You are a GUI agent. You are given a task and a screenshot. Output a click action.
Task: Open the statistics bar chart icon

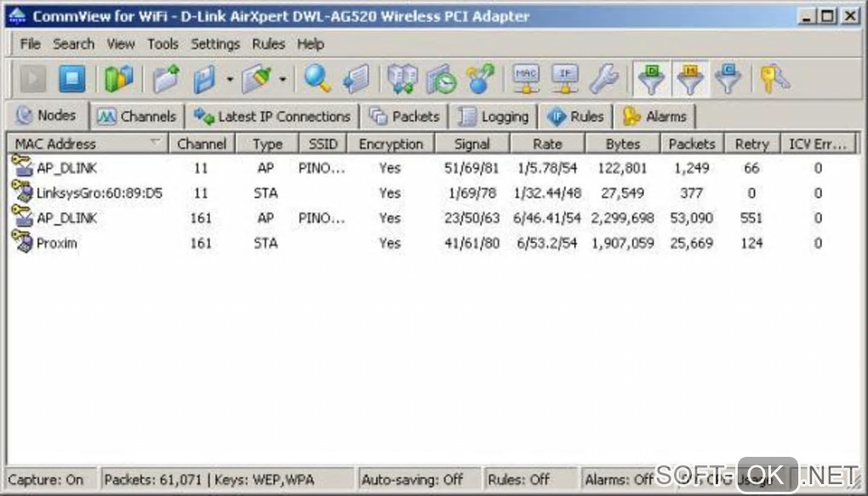(x=119, y=79)
